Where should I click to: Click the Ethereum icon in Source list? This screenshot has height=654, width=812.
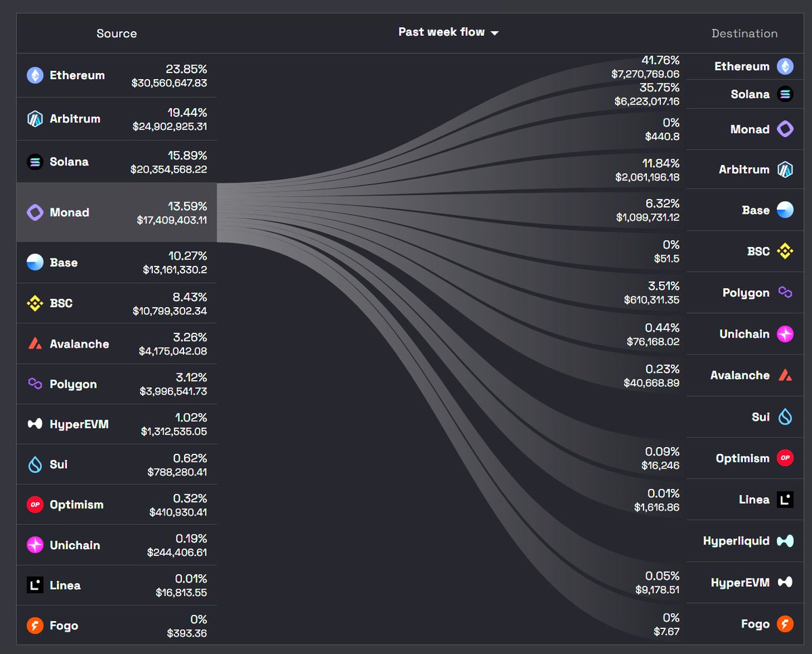(x=35, y=75)
